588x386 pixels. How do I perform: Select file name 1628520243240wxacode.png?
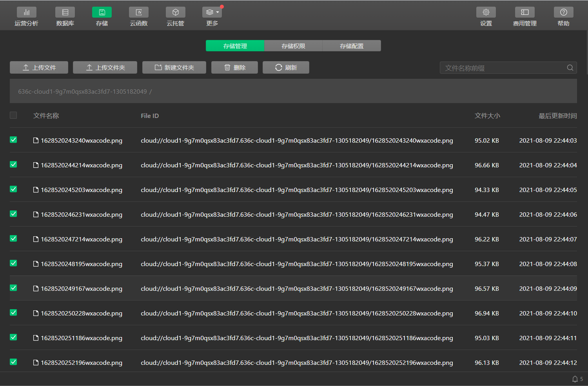point(82,141)
